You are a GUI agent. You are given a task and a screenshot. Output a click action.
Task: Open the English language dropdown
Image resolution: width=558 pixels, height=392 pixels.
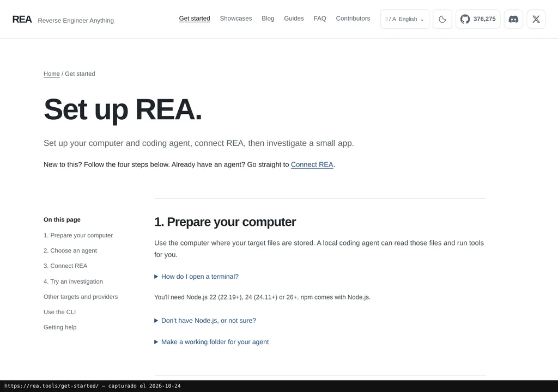click(x=405, y=19)
